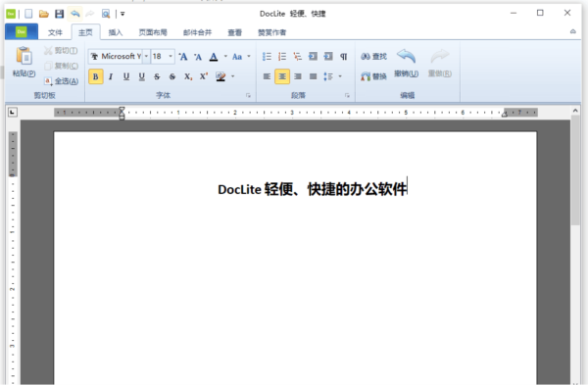
Task: Toggle strikethrough formatting
Action: [x=157, y=76]
